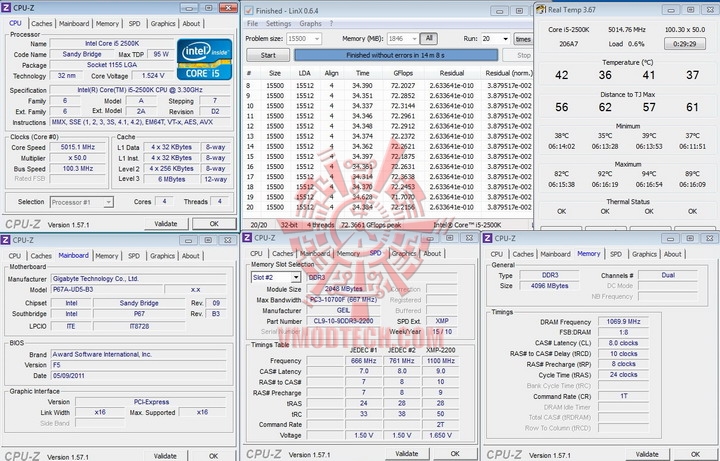Click the BIOS date 05/09/2011 field
This screenshot has height=461, width=720.
(x=139, y=376)
